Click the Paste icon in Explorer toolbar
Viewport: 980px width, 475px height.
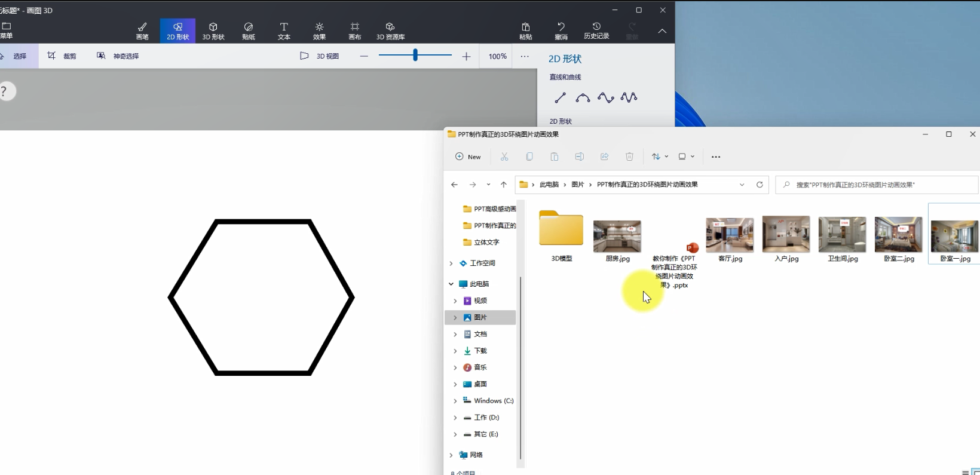coord(555,157)
